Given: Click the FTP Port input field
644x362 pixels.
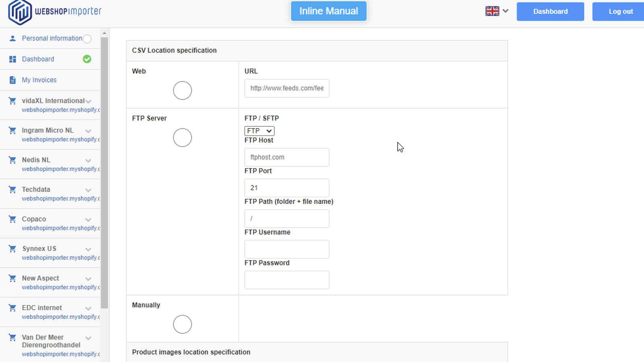Looking at the screenshot, I should [287, 188].
